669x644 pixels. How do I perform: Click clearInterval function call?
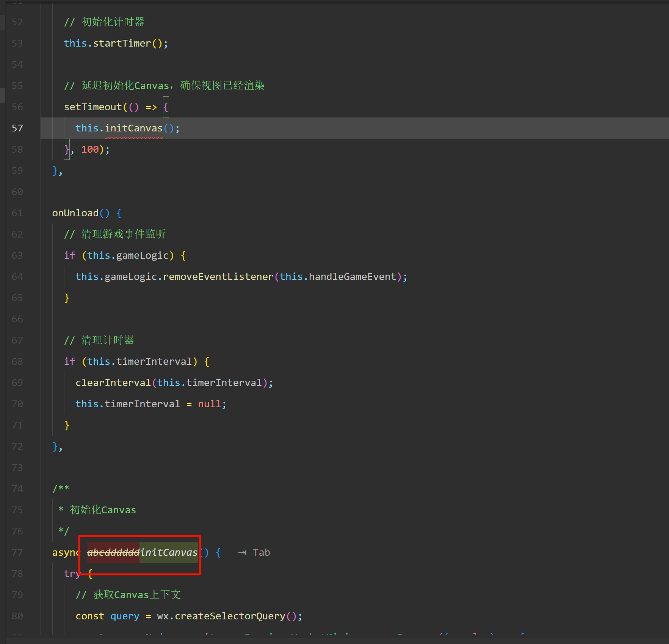tap(113, 383)
